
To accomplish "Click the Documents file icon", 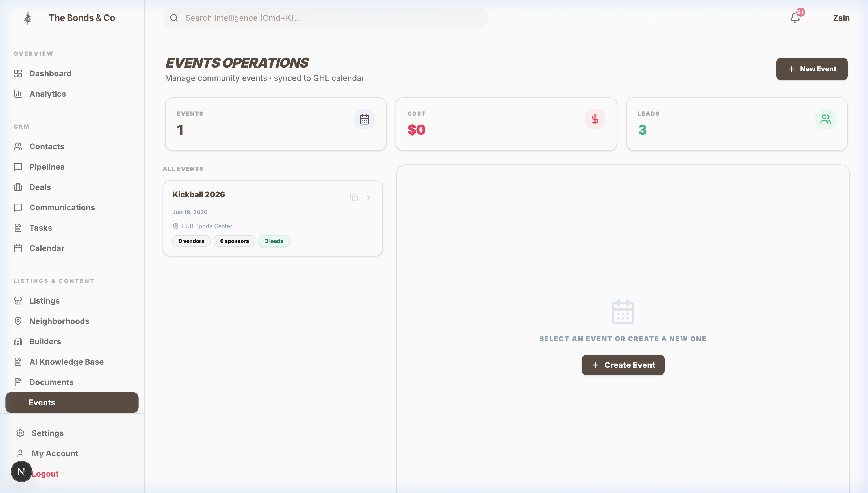I will point(18,382).
